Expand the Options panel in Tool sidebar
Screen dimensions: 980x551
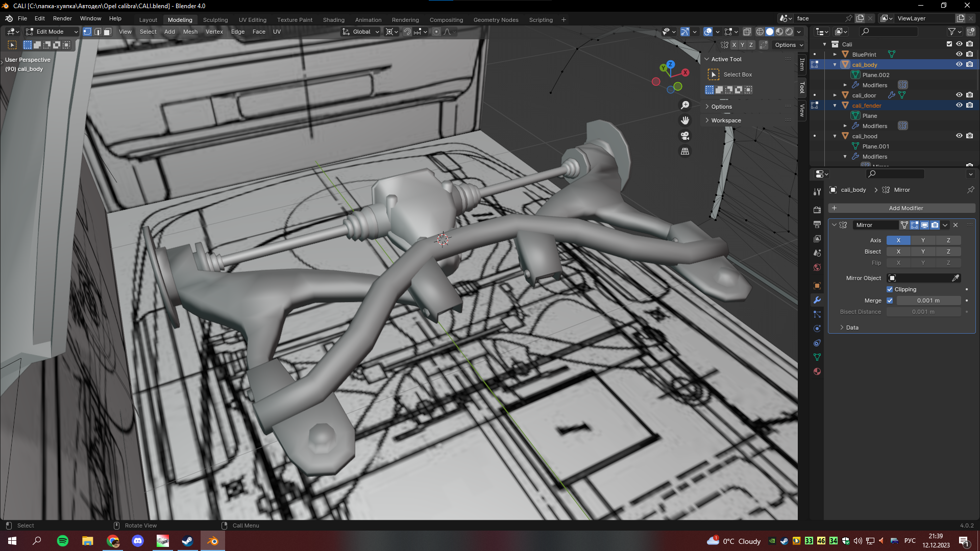tap(721, 107)
